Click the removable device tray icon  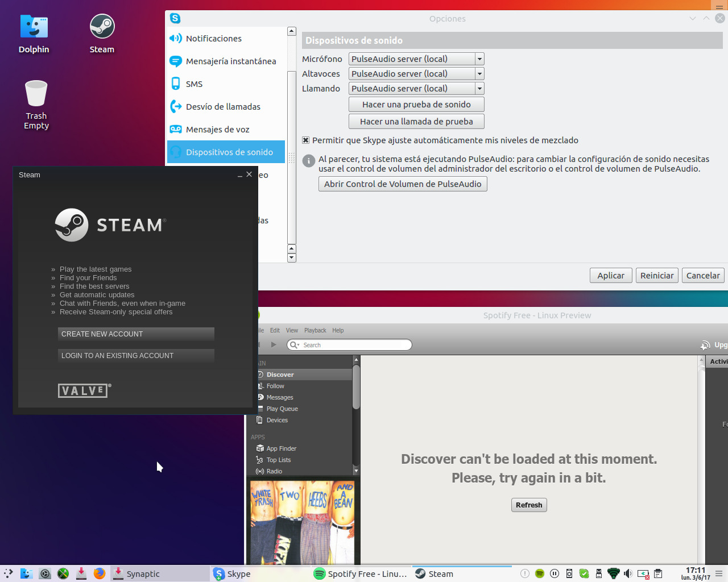point(599,573)
